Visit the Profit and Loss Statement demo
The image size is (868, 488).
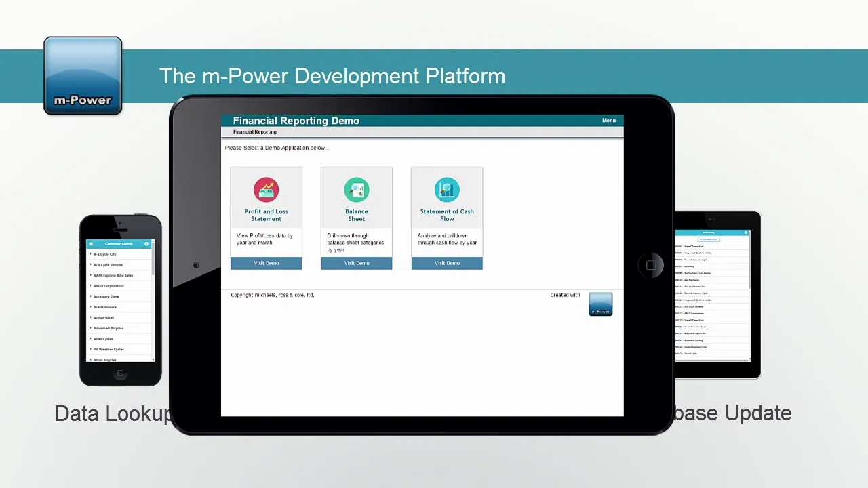coord(267,263)
